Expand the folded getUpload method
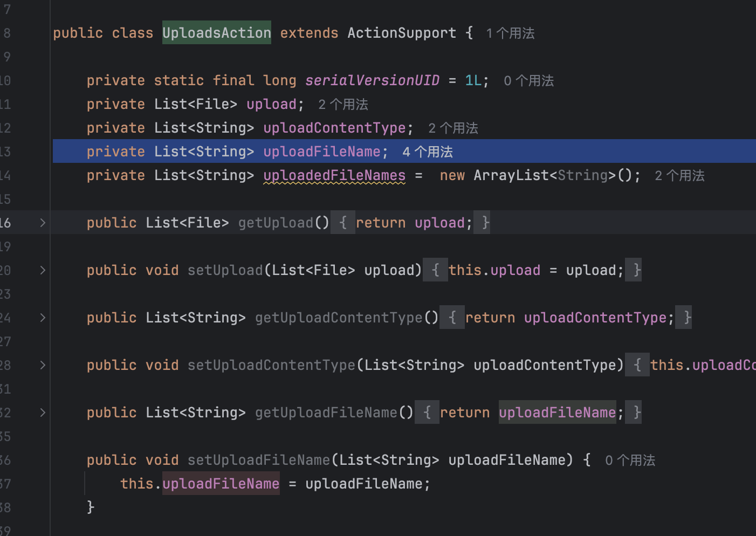Viewport: 756px width, 536px height. coord(43,223)
